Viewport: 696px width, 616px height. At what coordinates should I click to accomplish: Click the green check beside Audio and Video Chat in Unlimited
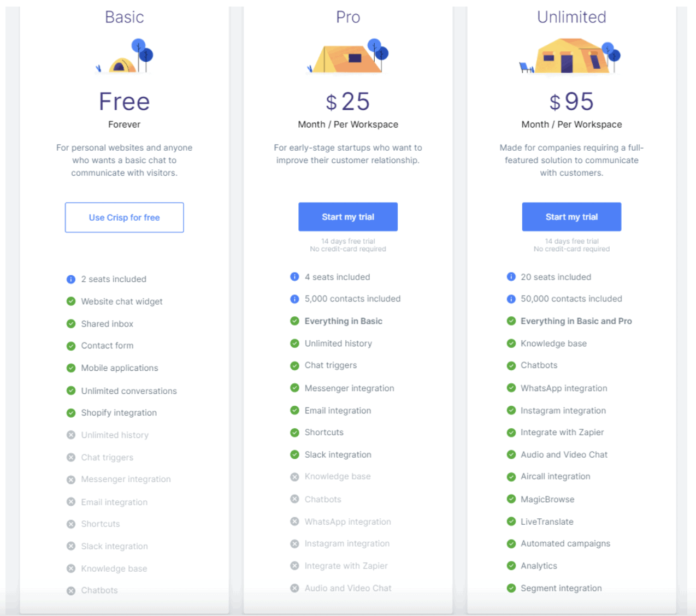(x=511, y=454)
